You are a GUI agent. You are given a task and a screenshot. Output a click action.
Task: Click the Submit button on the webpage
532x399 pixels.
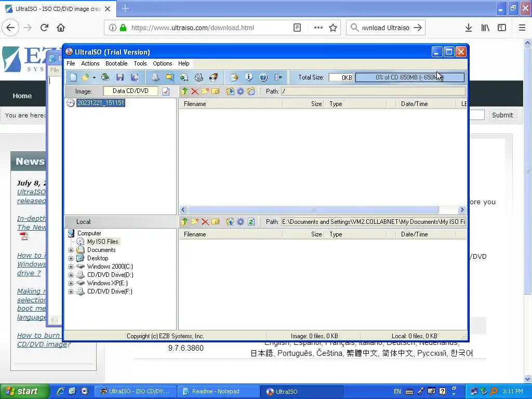pos(502,115)
